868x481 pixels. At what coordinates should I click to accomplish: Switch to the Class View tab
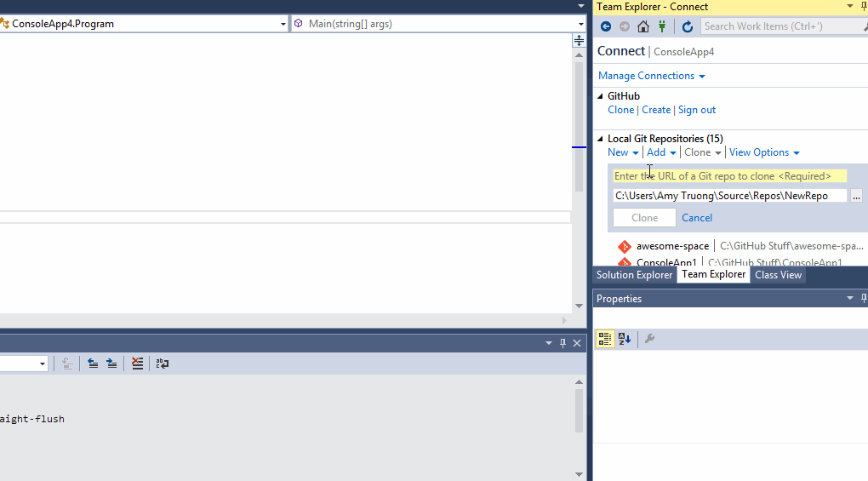click(778, 275)
